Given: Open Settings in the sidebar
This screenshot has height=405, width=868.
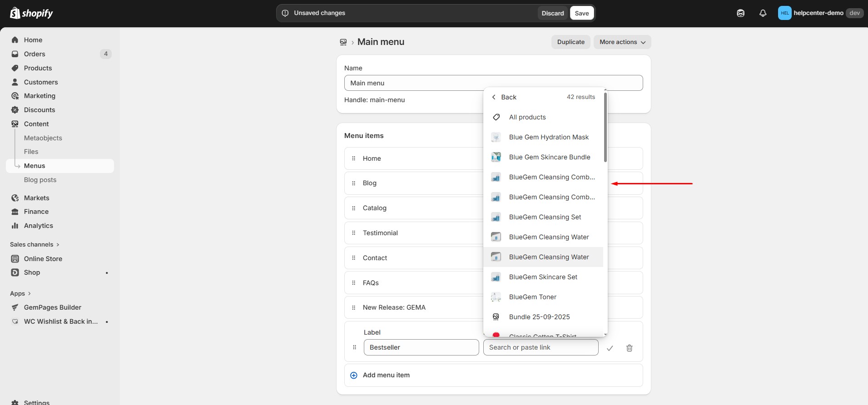Looking at the screenshot, I should (36, 402).
